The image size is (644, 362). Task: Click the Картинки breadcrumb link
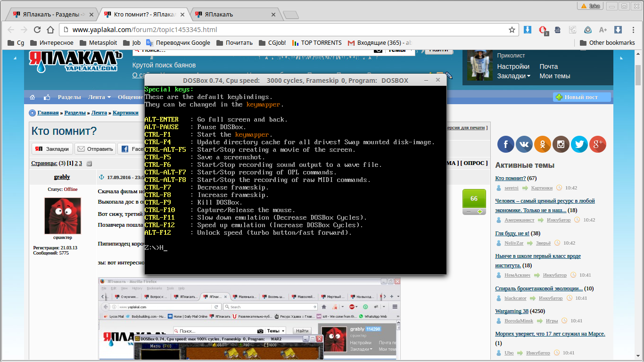pyautogui.click(x=126, y=113)
